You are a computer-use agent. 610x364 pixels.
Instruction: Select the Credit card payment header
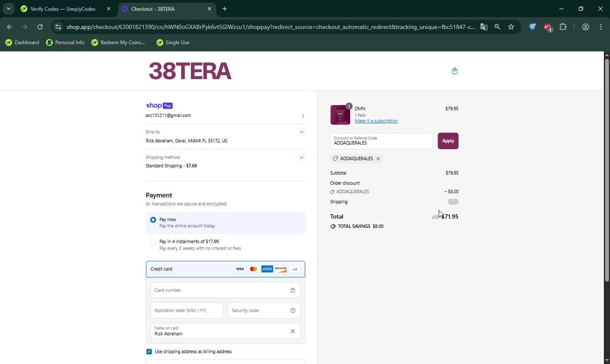[226, 269]
